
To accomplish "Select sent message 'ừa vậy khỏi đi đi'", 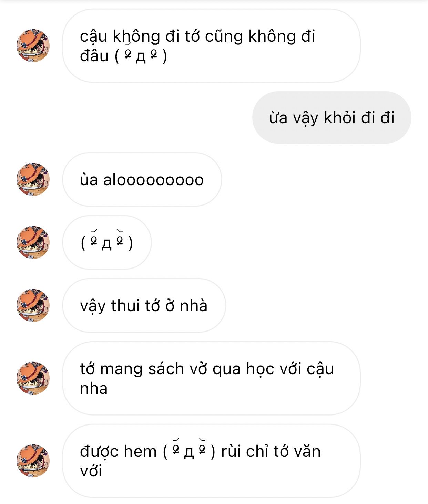I will (332, 117).
